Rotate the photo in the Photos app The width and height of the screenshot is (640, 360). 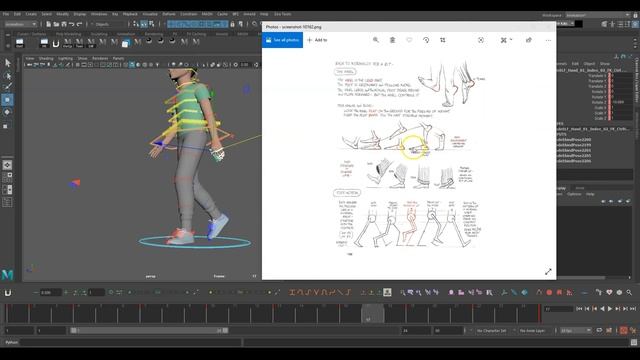(426, 40)
